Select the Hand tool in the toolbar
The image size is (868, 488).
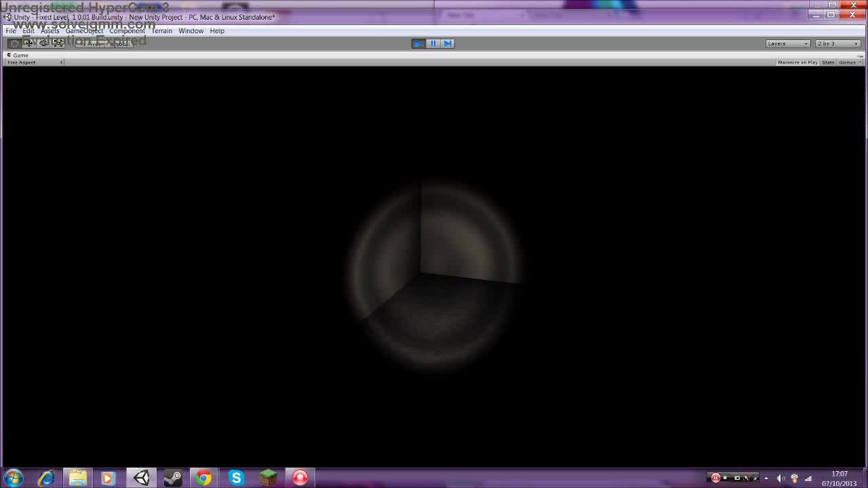[x=14, y=42]
